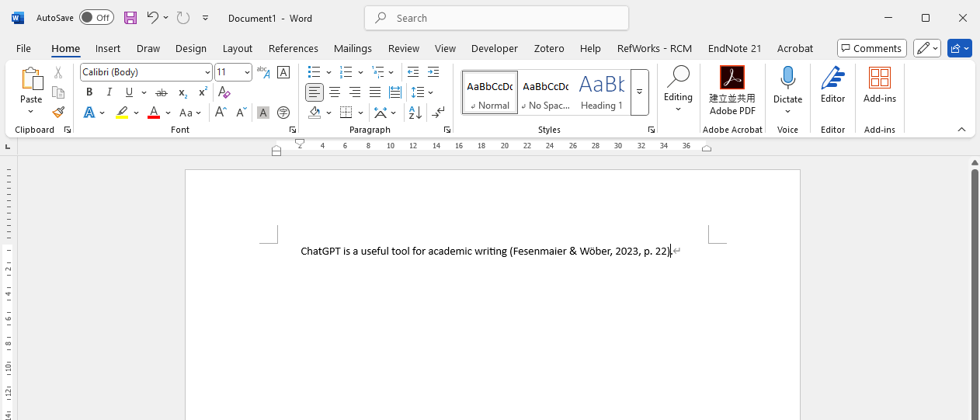980x420 pixels.
Task: Toggle Italic formatting
Action: point(109,92)
